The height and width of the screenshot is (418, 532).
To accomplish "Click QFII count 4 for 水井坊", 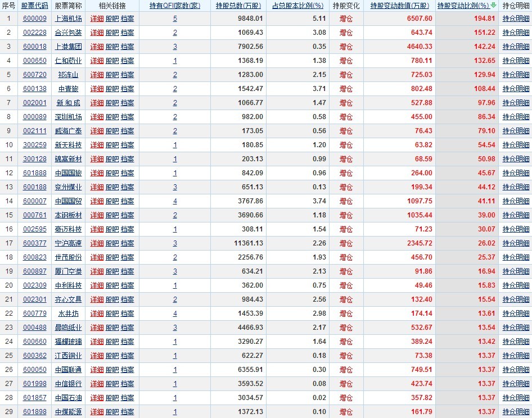I will click(175, 313).
